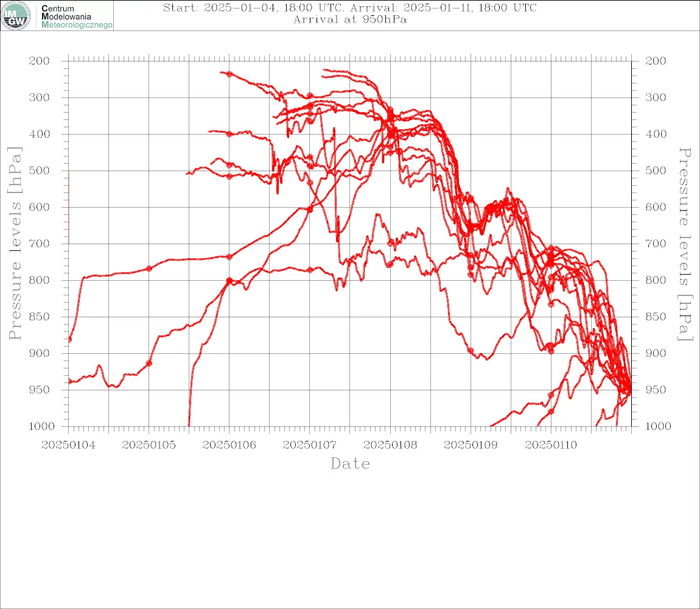
Task: Click the Centrum Modelowania Meteorologicznego text
Action: coord(77,16)
